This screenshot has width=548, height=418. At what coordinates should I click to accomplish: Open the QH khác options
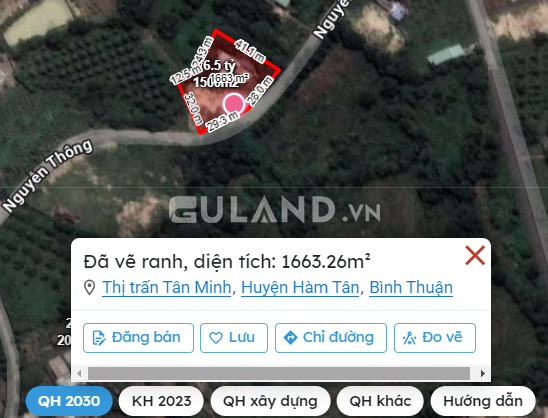point(380,401)
